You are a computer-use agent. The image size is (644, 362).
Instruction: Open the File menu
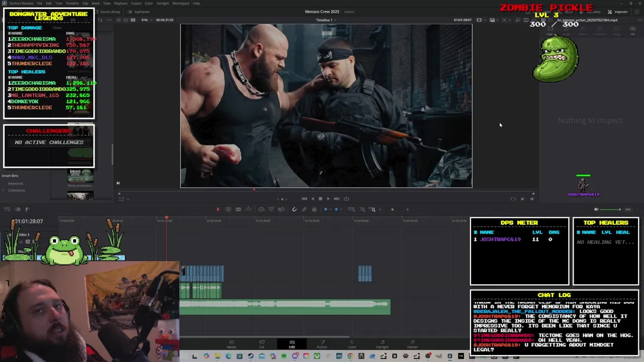coord(39,4)
